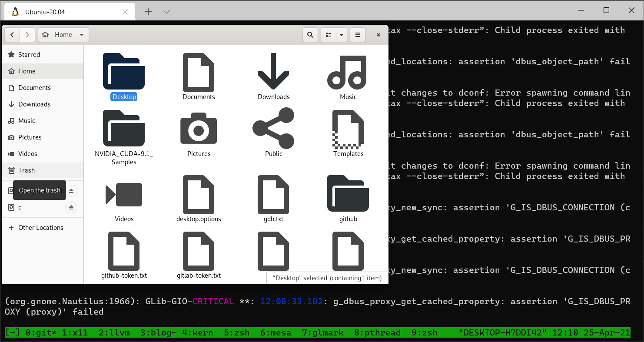This screenshot has height=342, width=644.
Task: Click the Desktop folder label
Action: pyautogui.click(x=124, y=97)
